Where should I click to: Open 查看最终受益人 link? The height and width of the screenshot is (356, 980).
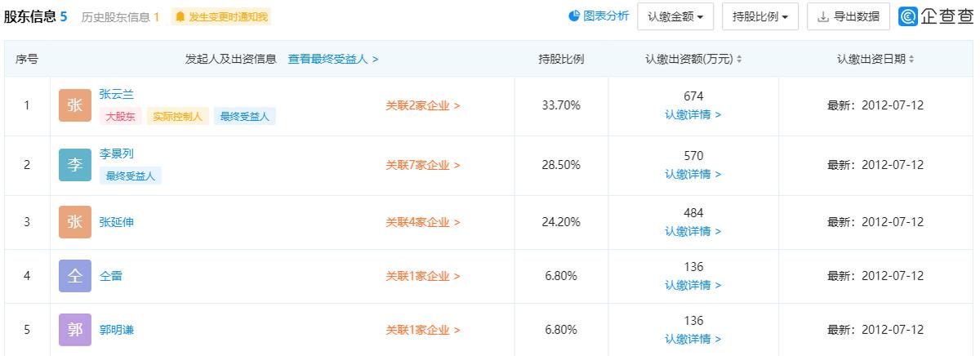(x=333, y=60)
